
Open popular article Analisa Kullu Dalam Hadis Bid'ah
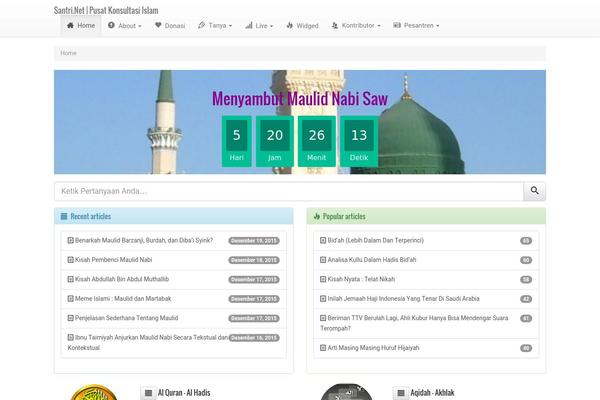click(x=372, y=260)
